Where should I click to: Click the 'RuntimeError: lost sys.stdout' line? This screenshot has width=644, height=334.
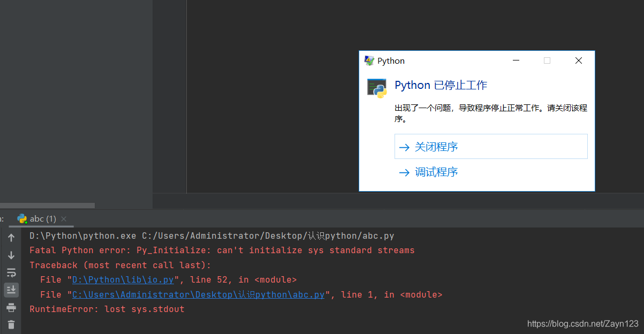point(107,309)
